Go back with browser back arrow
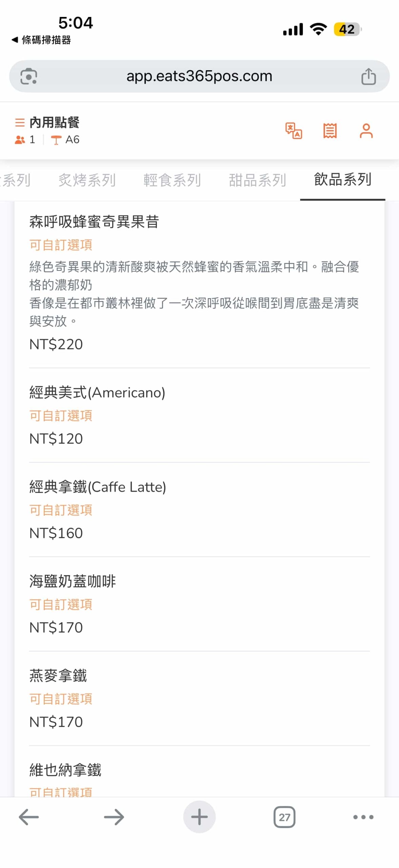The image size is (399, 868). tap(29, 817)
